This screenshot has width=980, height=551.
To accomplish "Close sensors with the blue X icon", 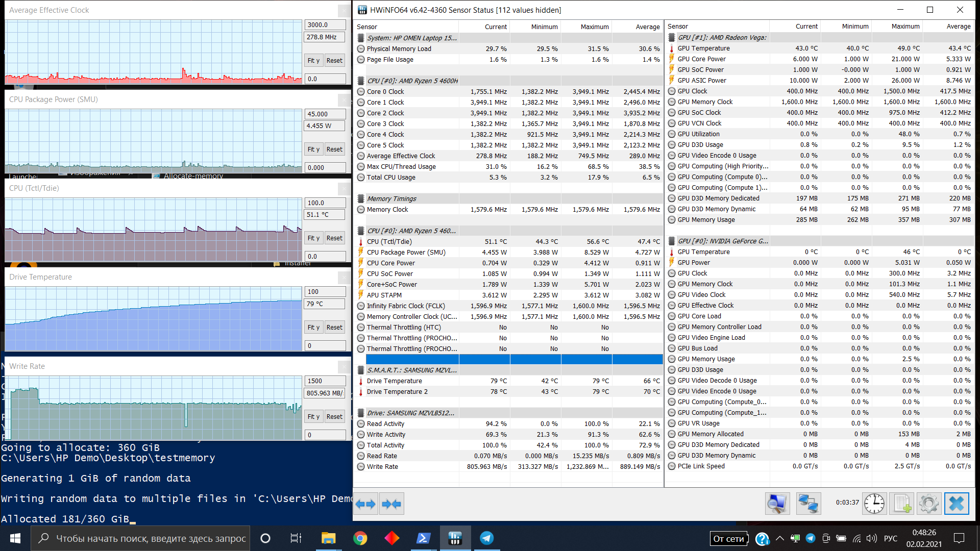I will (957, 504).
